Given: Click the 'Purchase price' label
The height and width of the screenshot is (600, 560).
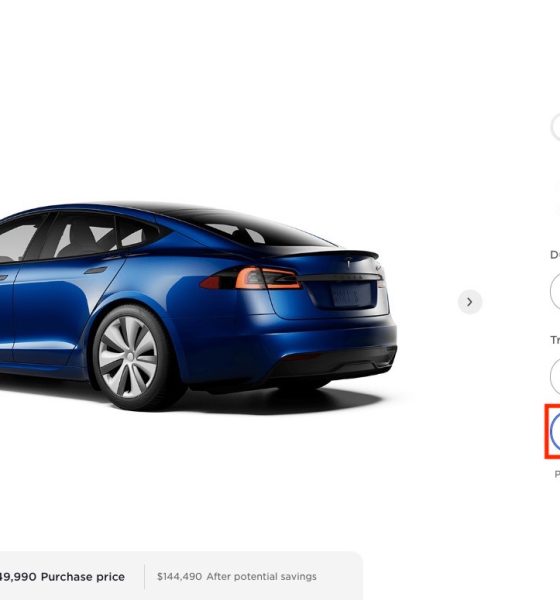Looking at the screenshot, I should [x=83, y=577].
